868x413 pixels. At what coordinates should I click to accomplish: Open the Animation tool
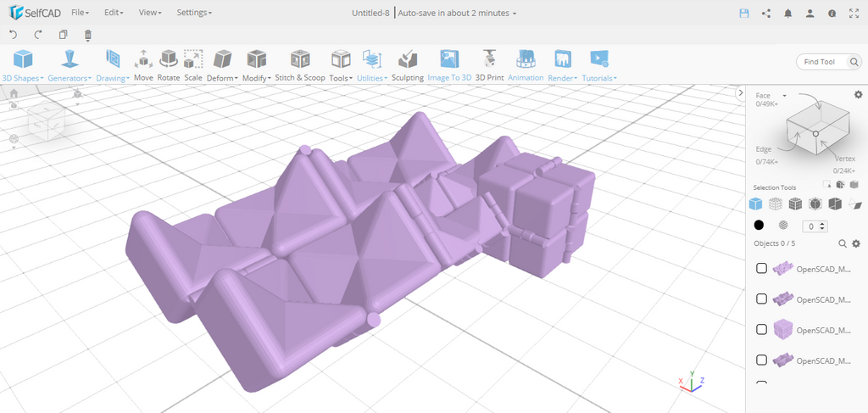click(x=526, y=65)
